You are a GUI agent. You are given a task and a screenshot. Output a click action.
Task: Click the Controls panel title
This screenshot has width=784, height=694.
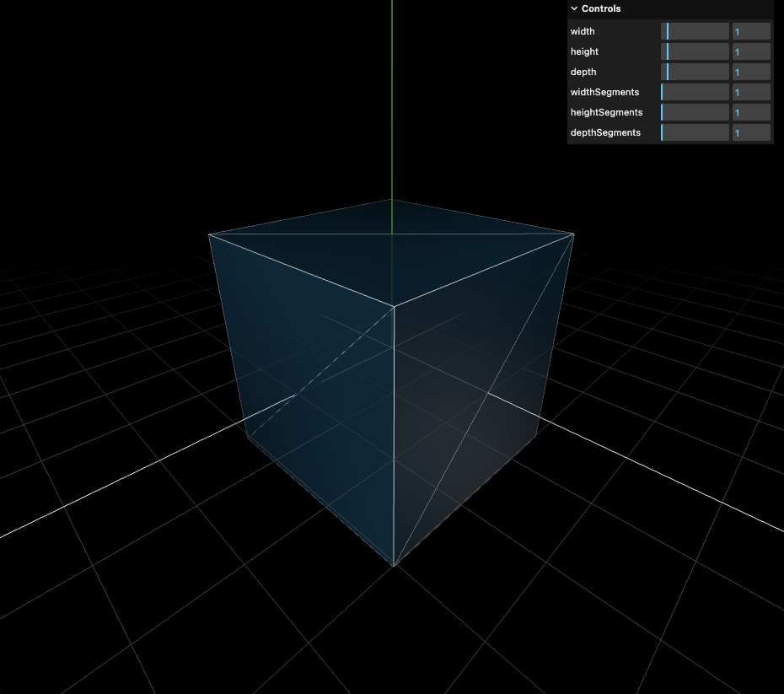coord(601,8)
